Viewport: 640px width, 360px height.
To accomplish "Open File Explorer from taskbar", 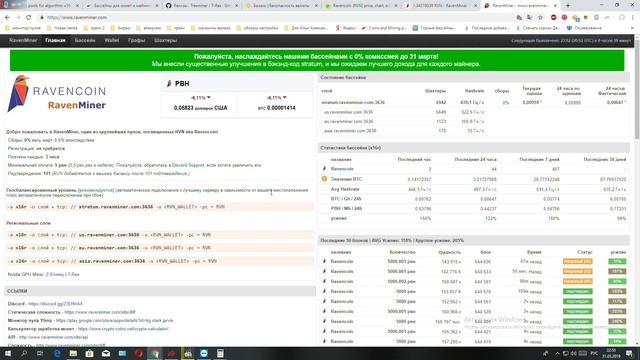I will [x=73, y=353].
